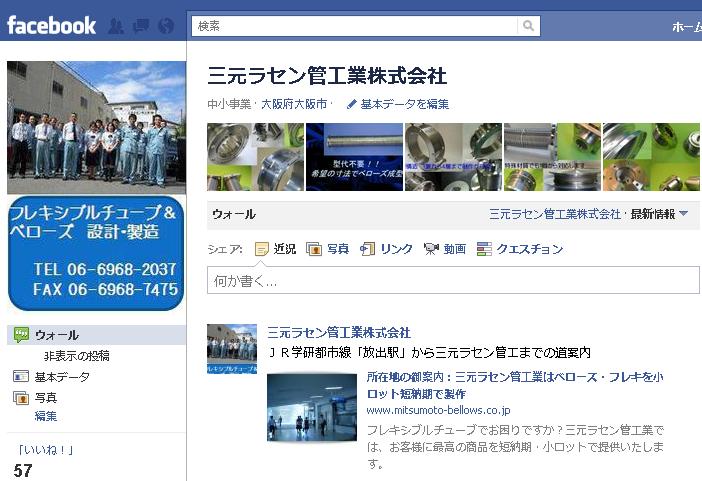The height and width of the screenshot is (481, 702).
Task: Click the 検索 search field
Action: click(354, 26)
